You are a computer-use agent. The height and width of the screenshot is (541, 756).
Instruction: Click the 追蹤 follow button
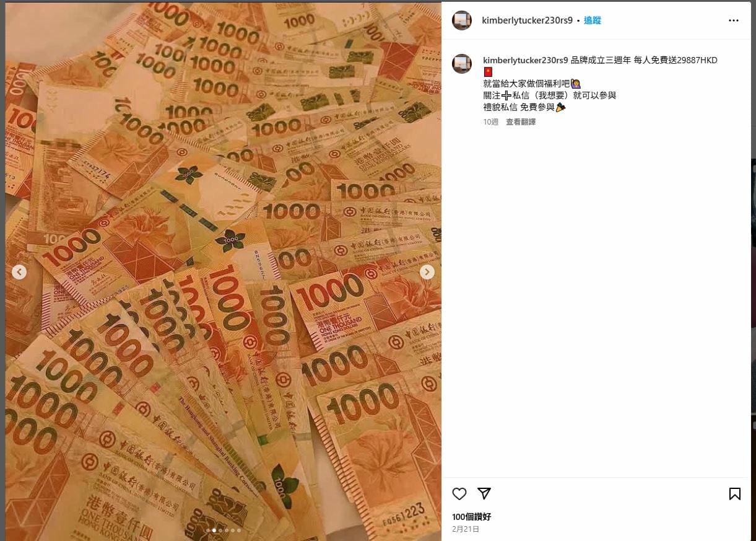click(x=593, y=20)
